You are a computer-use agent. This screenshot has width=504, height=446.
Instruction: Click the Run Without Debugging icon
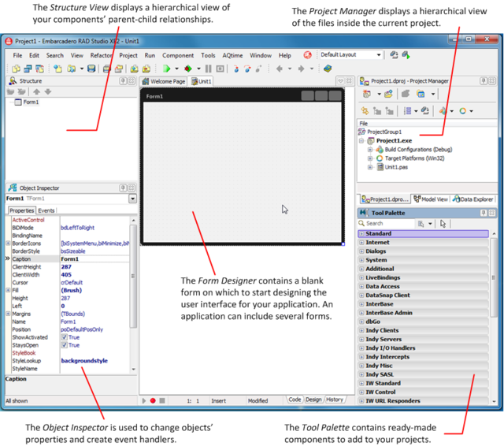click(188, 69)
